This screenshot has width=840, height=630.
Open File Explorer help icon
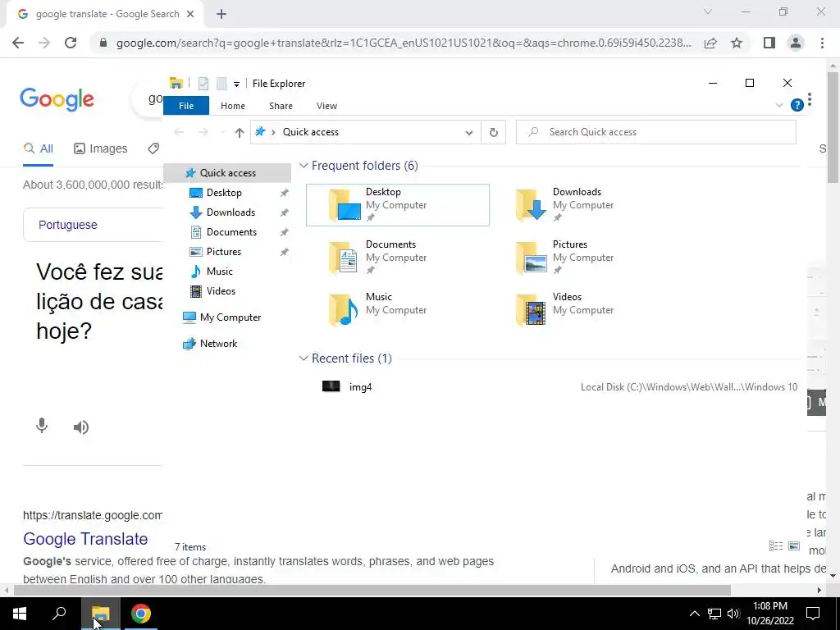pyautogui.click(x=797, y=105)
